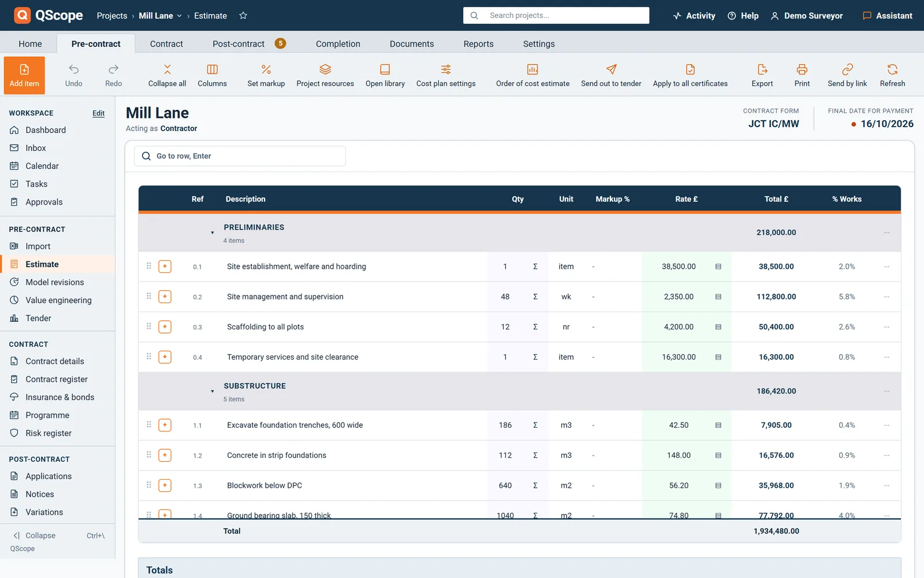This screenshot has width=924, height=578.
Task: Open library from the toolbar
Action: (385, 75)
